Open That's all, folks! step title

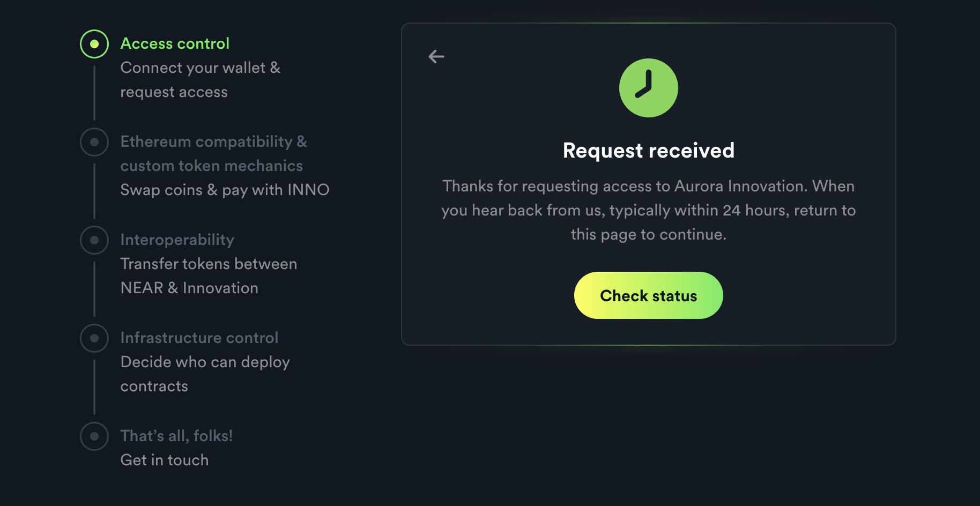point(176,435)
